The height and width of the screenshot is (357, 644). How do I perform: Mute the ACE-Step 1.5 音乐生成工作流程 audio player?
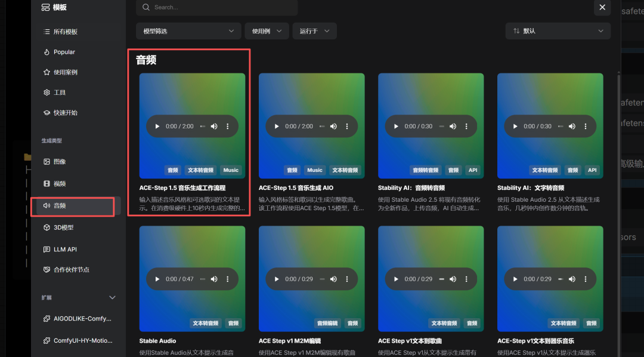(214, 127)
